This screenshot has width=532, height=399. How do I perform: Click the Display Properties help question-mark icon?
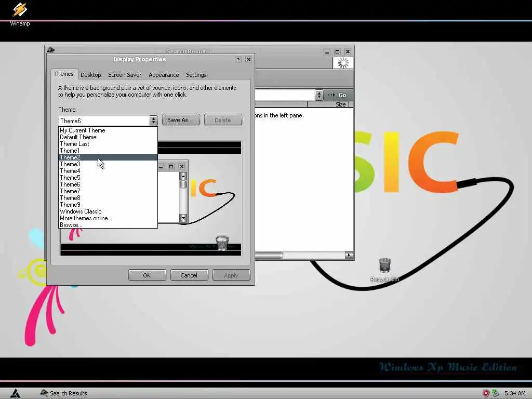(x=238, y=60)
